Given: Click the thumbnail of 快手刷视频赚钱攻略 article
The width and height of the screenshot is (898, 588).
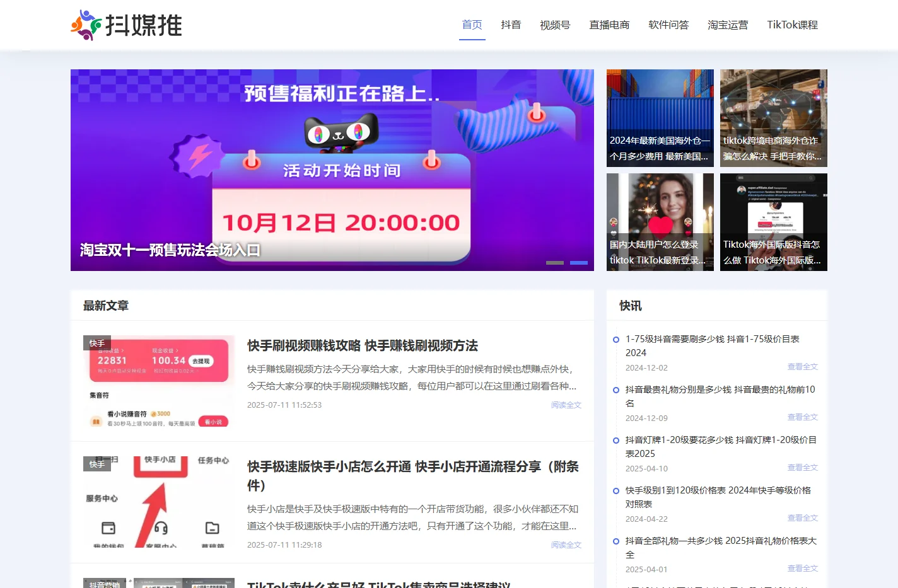Looking at the screenshot, I should (159, 381).
